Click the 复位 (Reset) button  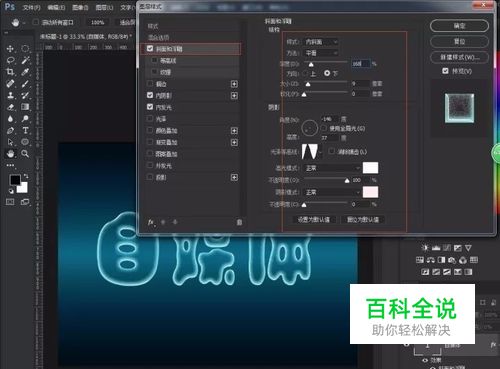pos(459,41)
